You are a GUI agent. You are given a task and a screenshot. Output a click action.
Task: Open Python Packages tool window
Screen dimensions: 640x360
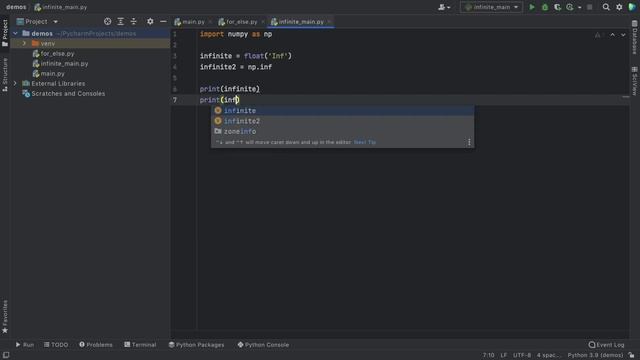coord(196,345)
